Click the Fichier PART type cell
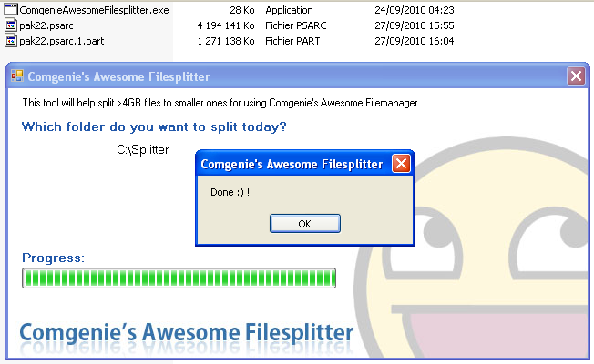The image size is (594, 364). point(292,41)
